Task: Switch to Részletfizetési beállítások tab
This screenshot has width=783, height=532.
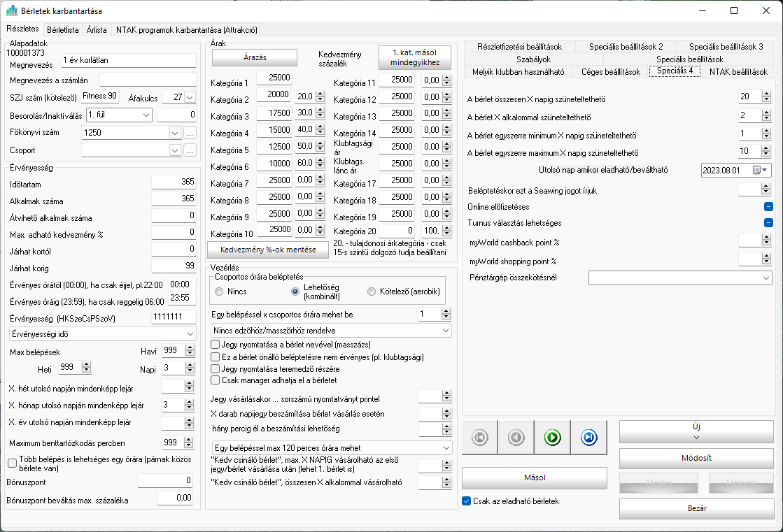Action: (x=519, y=47)
